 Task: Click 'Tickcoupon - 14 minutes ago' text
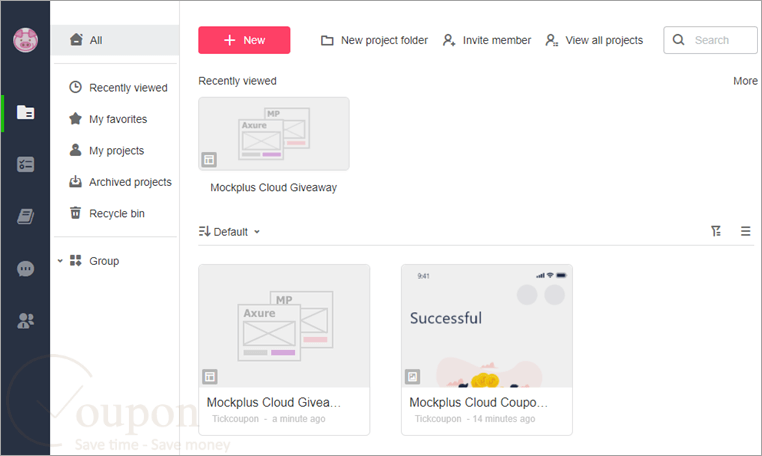(x=475, y=419)
